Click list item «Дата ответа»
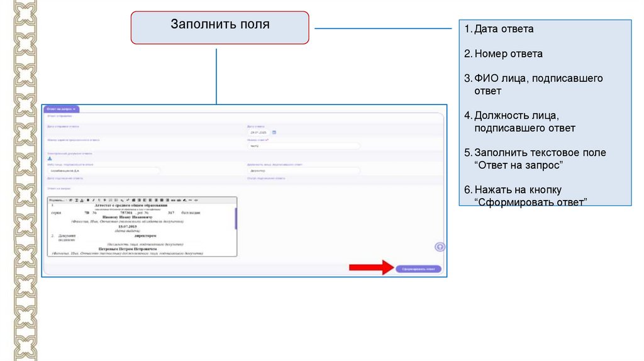644x361 pixels. coord(504,29)
